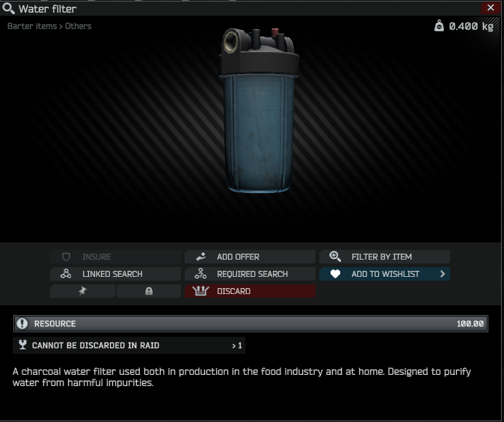
Task: Click the weight bag icon near 0.400 kg
Action: [439, 25]
